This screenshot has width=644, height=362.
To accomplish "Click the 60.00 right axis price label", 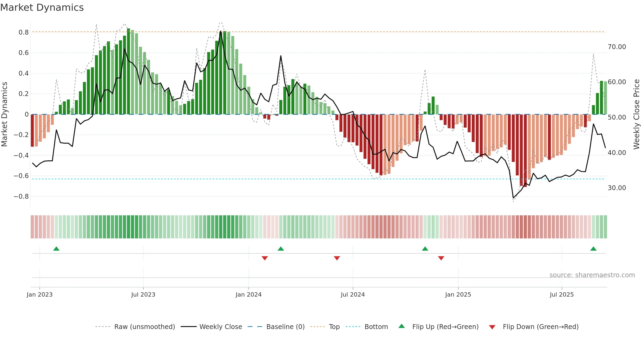I will click(617, 82).
